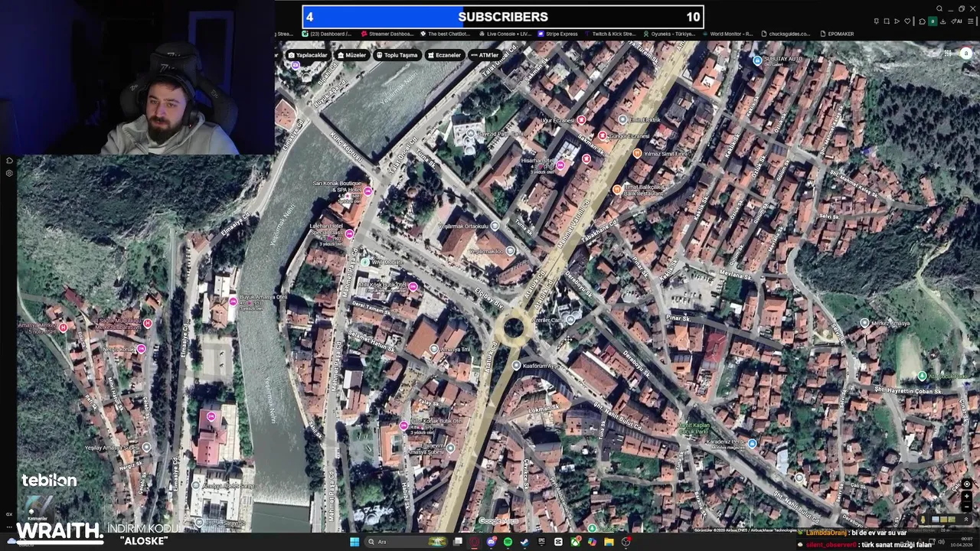This screenshot has height=551, width=980.
Task: Zoom out the map with minus
Action: tap(967, 507)
